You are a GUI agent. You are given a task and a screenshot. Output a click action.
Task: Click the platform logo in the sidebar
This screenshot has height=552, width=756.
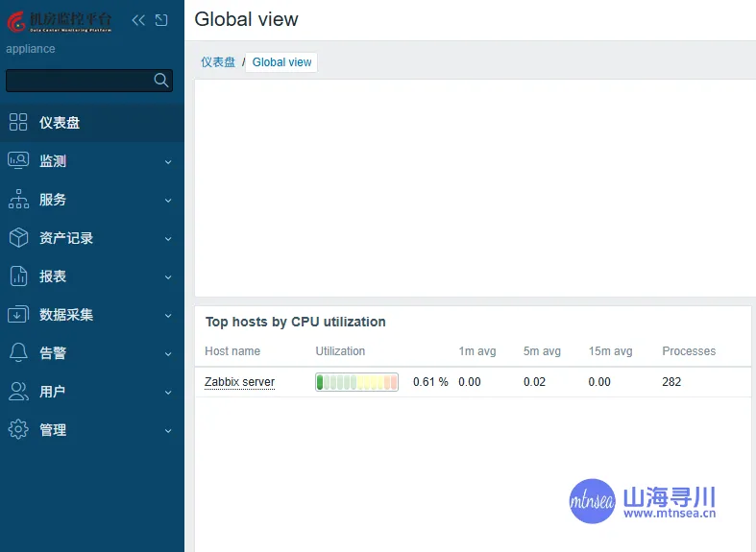coord(60,21)
